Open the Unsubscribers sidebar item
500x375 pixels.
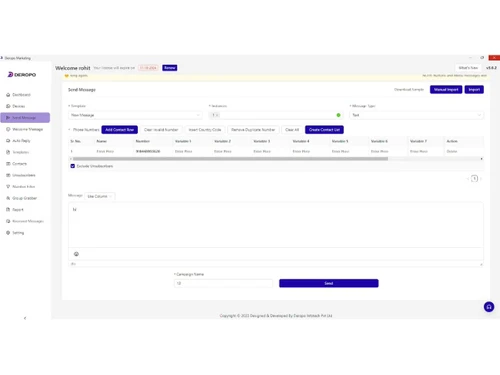pyautogui.click(x=25, y=175)
